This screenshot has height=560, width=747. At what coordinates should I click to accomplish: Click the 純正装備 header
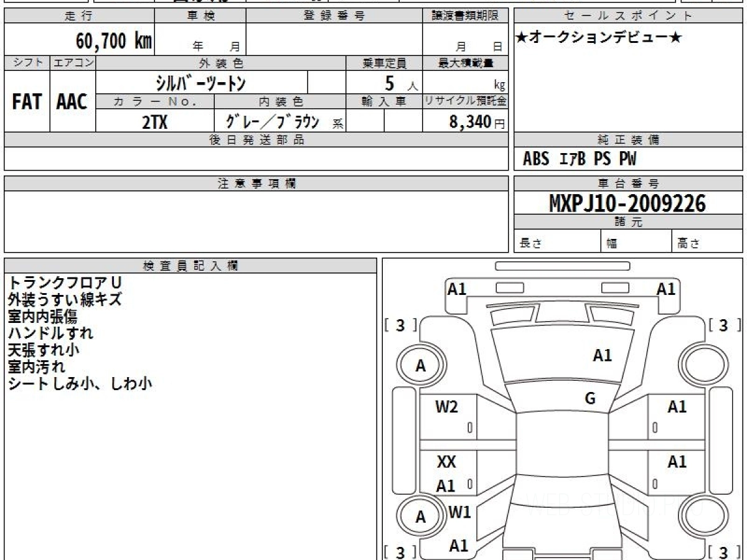629,140
